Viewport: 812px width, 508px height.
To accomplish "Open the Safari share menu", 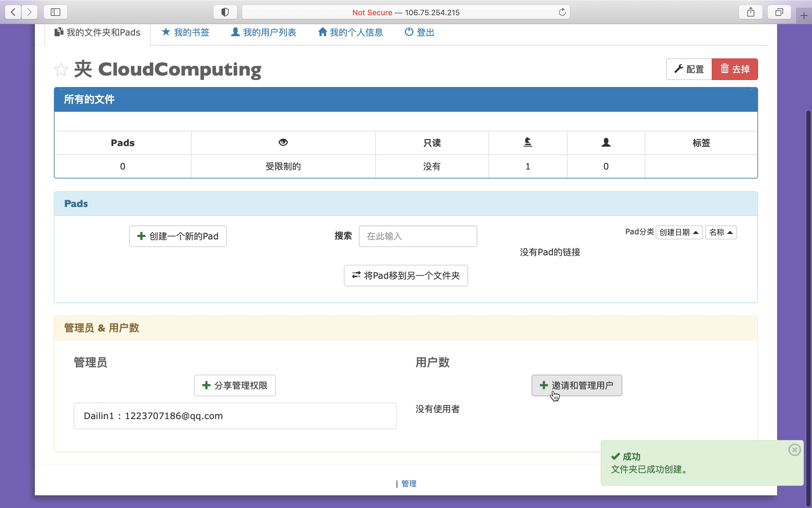I will pyautogui.click(x=750, y=12).
